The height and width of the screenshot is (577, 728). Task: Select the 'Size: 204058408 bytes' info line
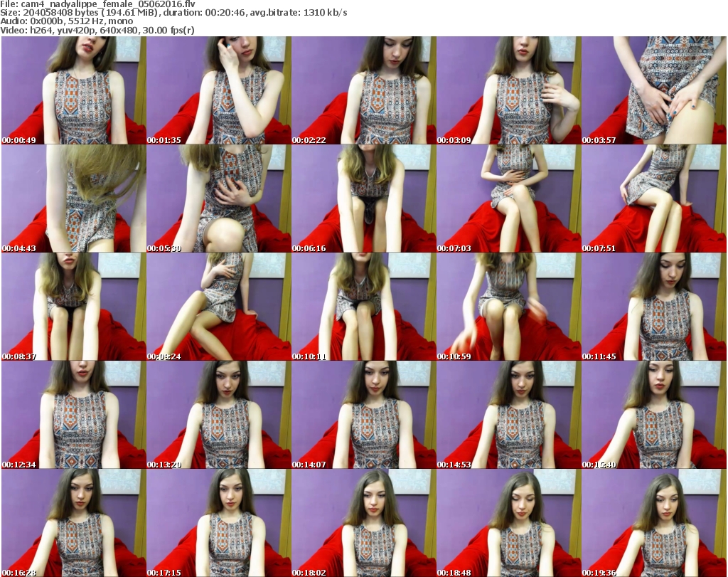click(x=173, y=13)
